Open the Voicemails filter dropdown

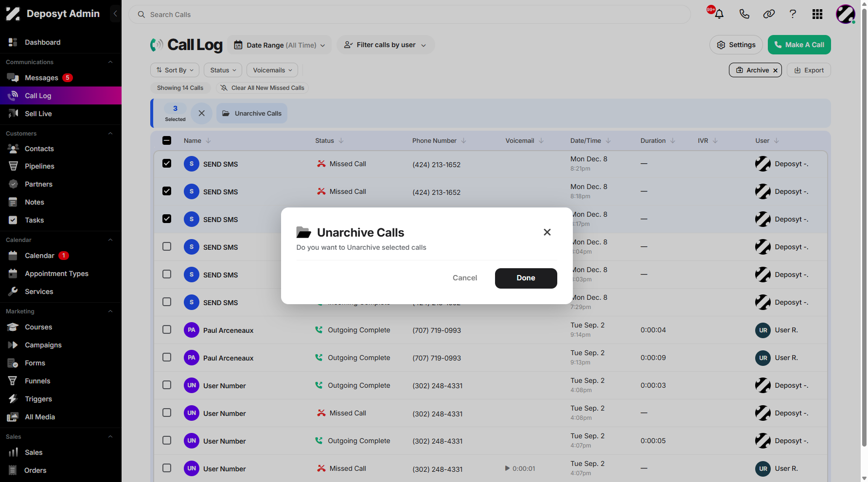point(272,70)
